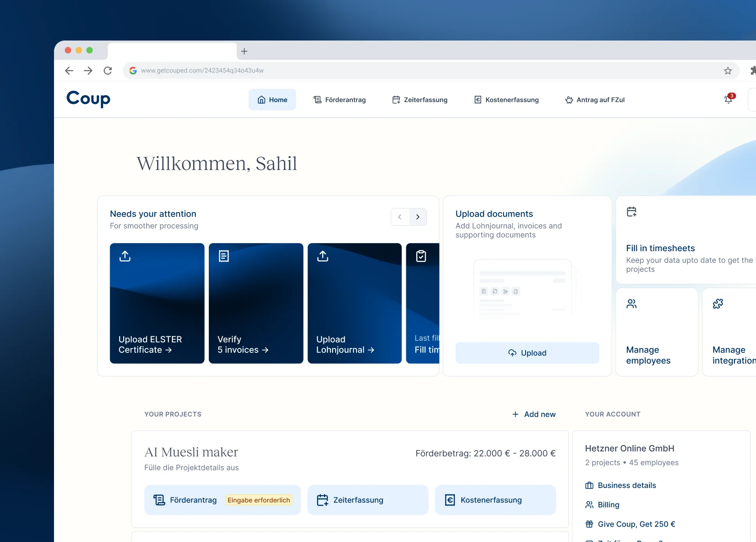
Task: Click the Willkommen, Sahil heading
Action: click(x=217, y=163)
